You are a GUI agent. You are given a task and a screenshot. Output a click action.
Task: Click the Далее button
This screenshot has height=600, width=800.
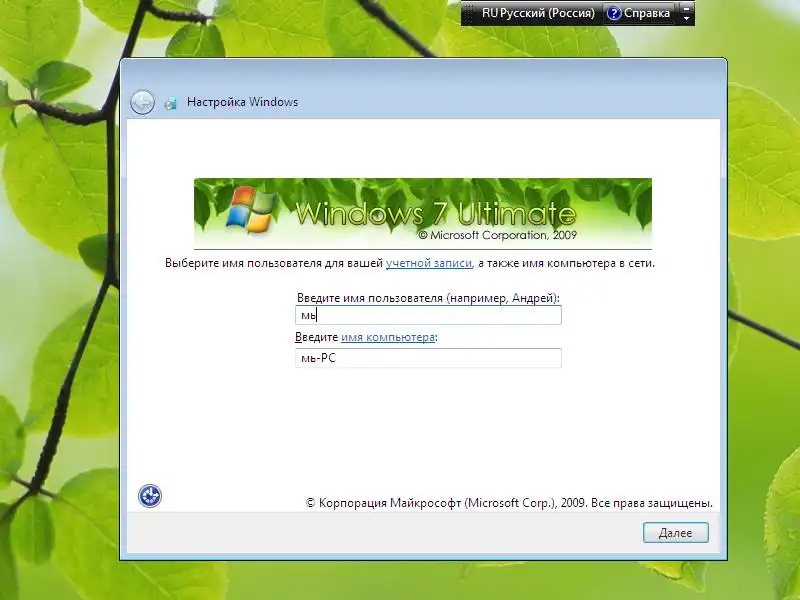676,533
